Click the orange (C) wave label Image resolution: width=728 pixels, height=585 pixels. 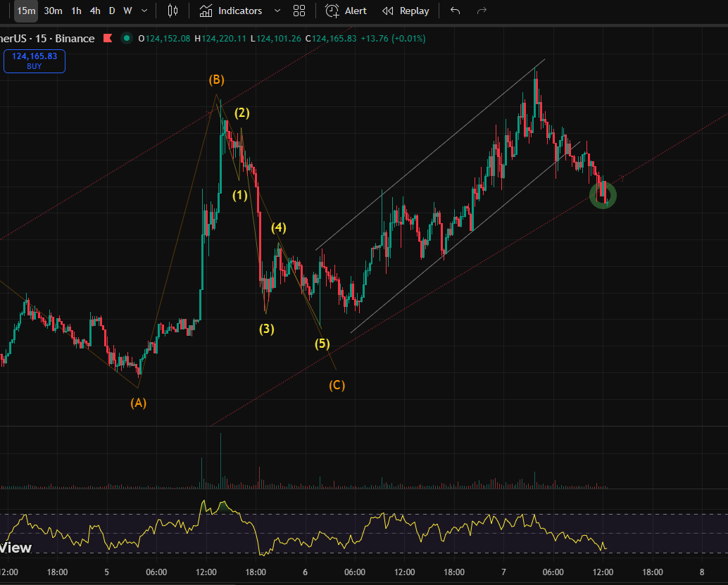point(337,385)
